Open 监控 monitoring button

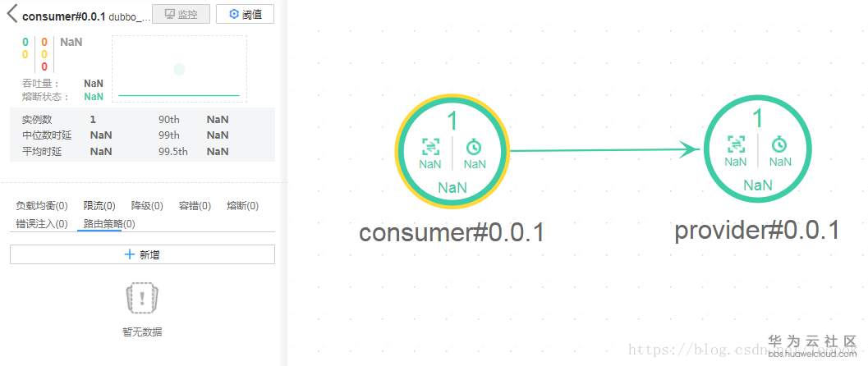pos(181,15)
